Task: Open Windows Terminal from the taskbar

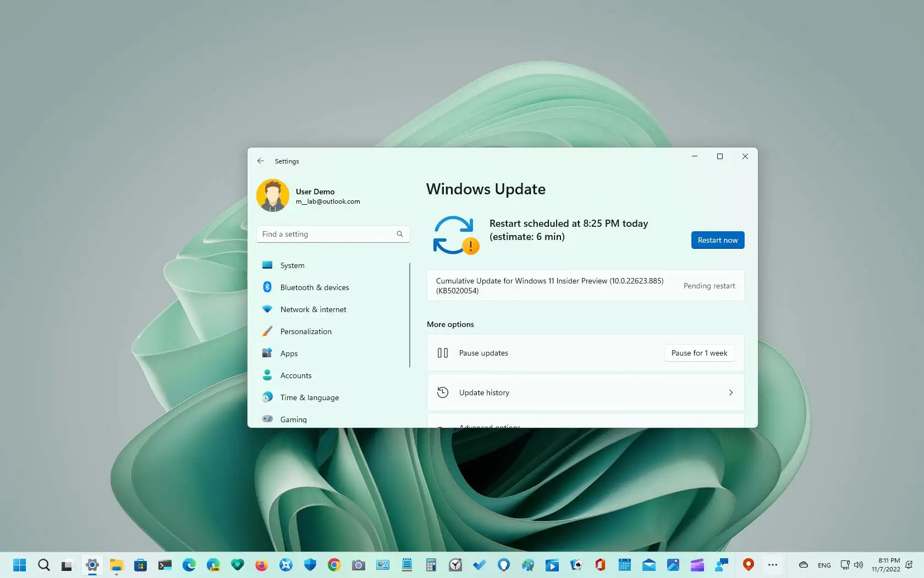Action: click(166, 565)
